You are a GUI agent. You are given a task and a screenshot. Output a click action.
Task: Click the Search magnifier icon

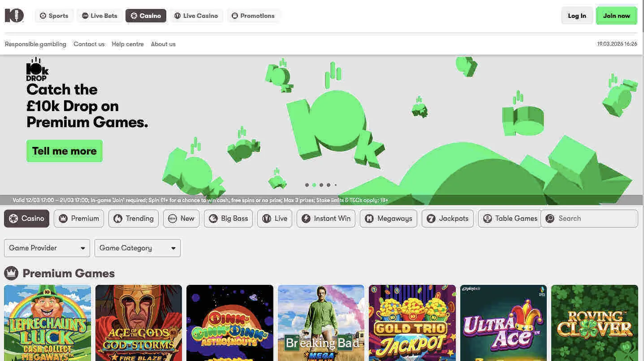pyautogui.click(x=550, y=218)
